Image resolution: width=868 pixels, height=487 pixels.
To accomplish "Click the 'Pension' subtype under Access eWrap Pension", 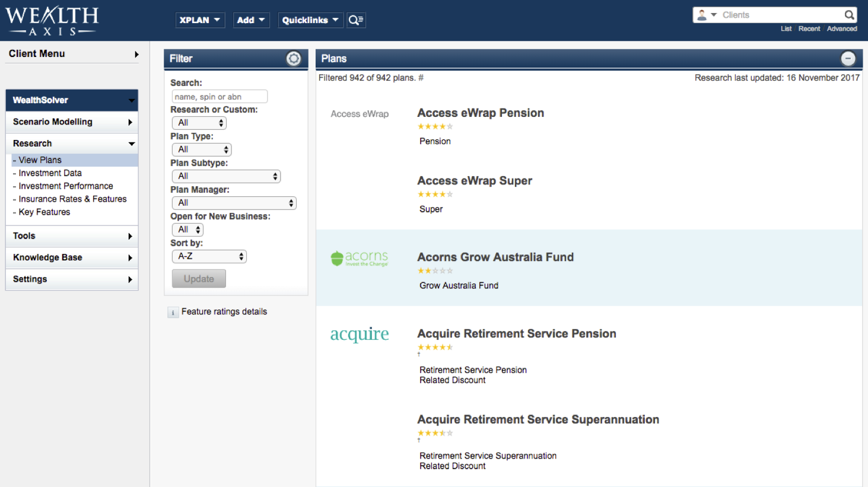I will point(435,142).
